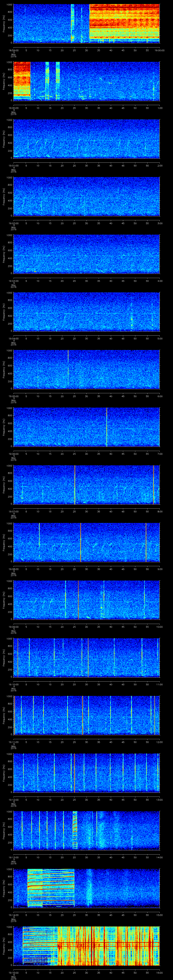Click the red vertical line near 55 s in the 19:08:00 panel
Viewport: 173px width, 980px height.
click(146, 542)
